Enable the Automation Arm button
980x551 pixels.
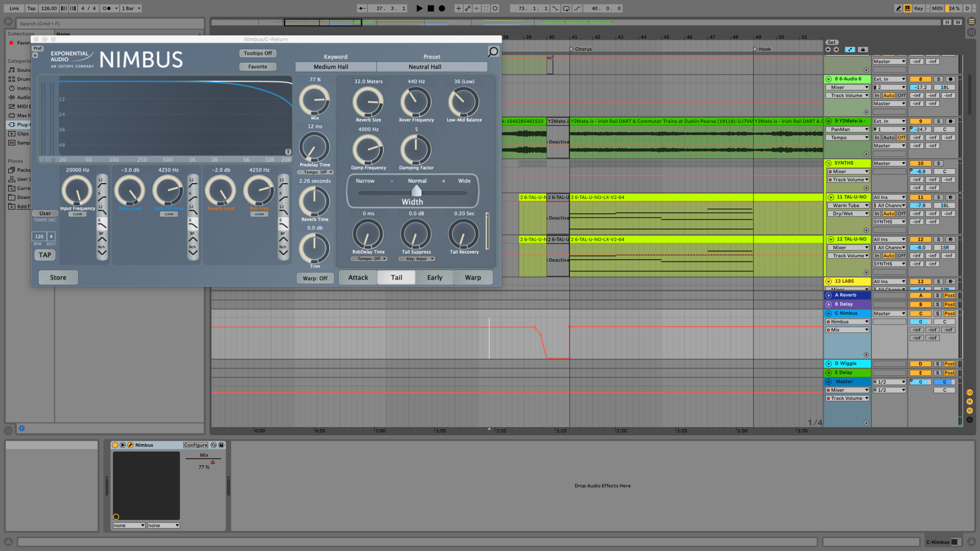pyautogui.click(x=468, y=8)
